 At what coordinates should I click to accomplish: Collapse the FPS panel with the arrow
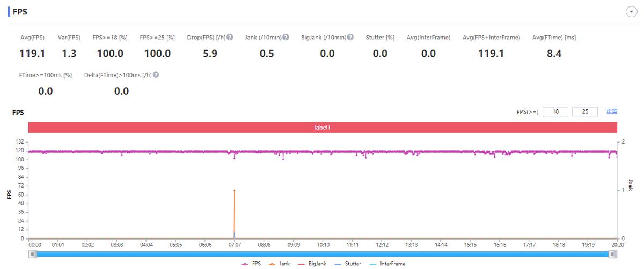point(631,12)
